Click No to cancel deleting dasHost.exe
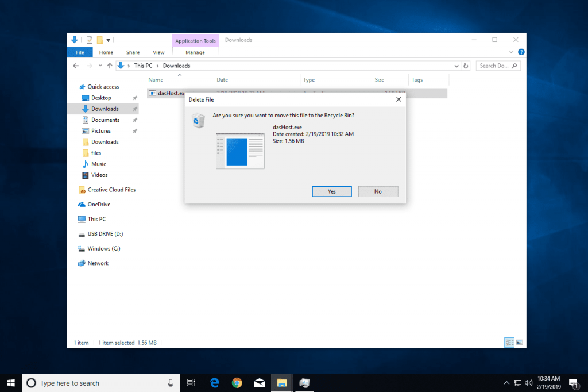This screenshot has width=588, height=392. coord(378,191)
